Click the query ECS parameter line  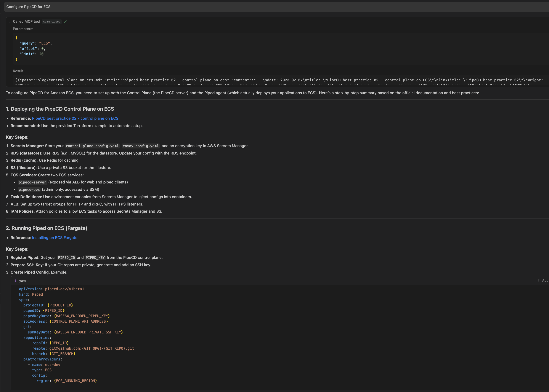(35, 43)
